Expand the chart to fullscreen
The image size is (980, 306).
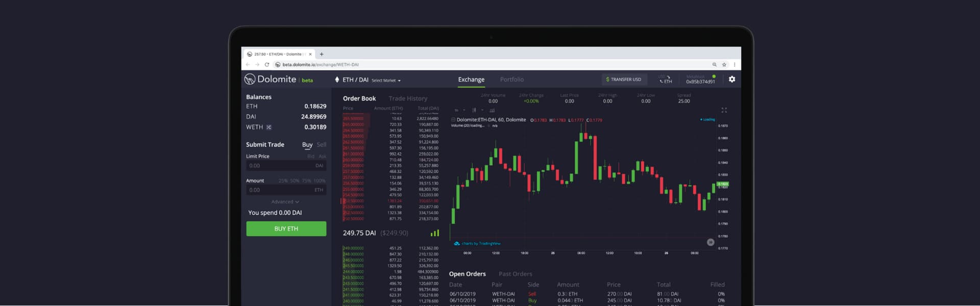(724, 110)
